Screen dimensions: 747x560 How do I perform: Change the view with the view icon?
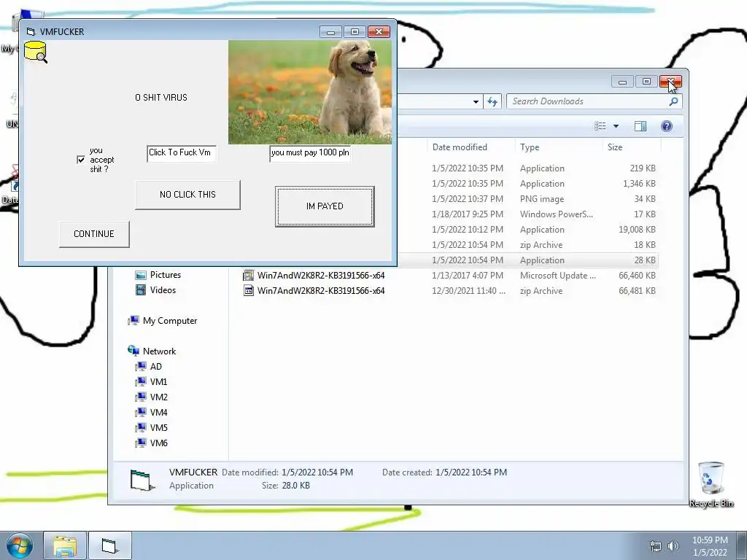coord(600,126)
